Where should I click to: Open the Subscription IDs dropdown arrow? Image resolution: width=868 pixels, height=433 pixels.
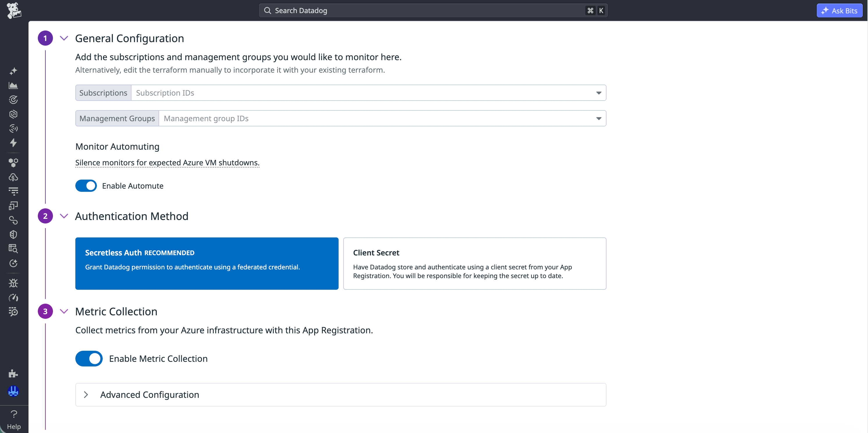pyautogui.click(x=599, y=93)
